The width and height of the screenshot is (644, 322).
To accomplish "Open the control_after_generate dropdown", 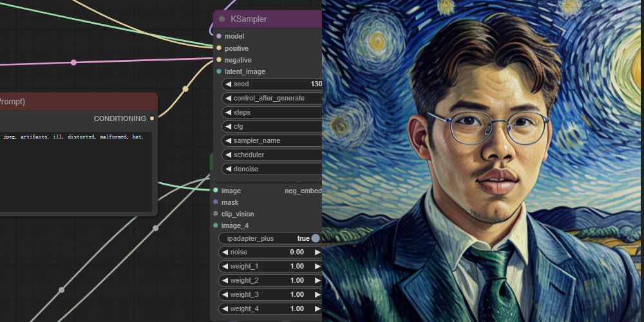I will (272, 98).
